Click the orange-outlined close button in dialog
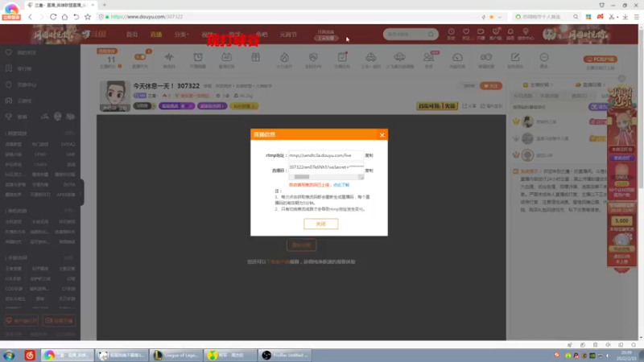This screenshot has width=644, height=362. (x=320, y=224)
